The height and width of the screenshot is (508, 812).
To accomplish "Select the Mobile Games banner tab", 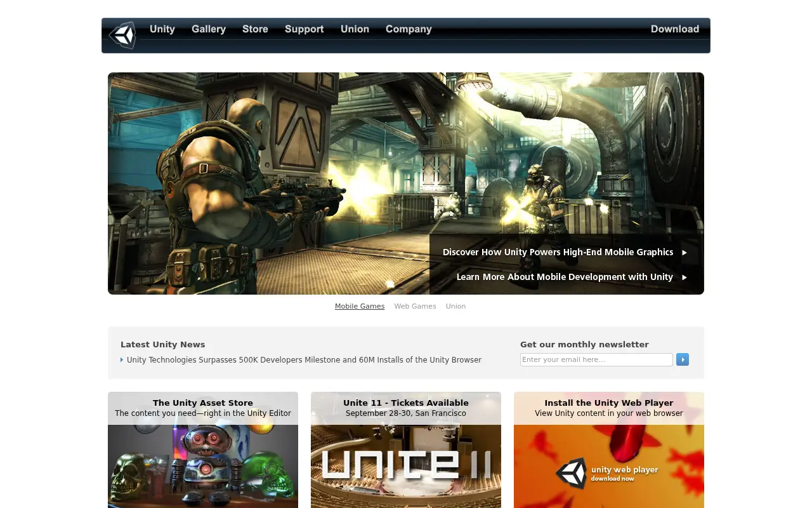I will pos(360,306).
